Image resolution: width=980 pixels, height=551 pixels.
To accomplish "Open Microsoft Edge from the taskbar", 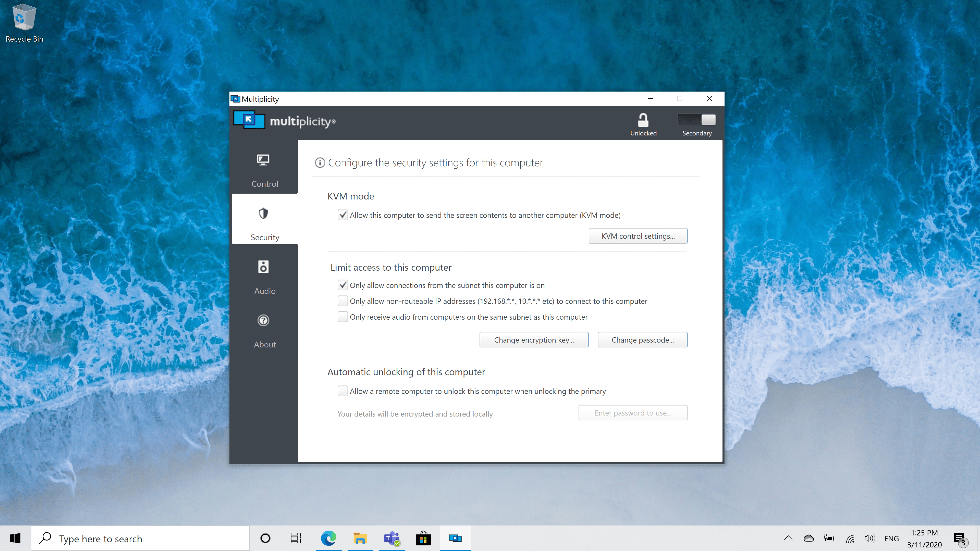I will coord(328,539).
